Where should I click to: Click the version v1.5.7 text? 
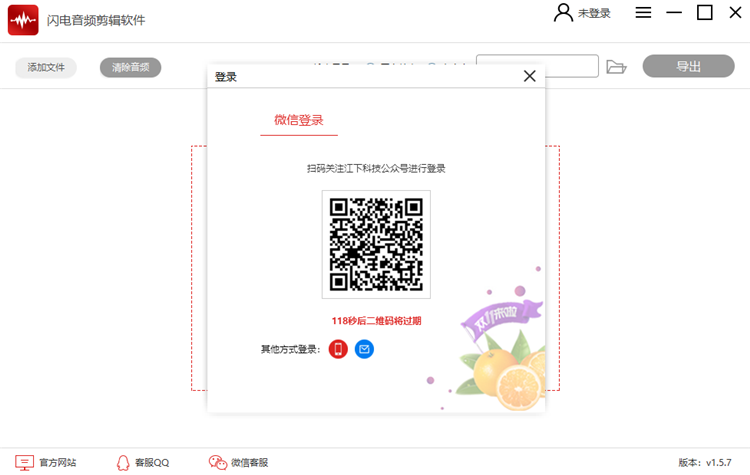pyautogui.click(x=705, y=463)
